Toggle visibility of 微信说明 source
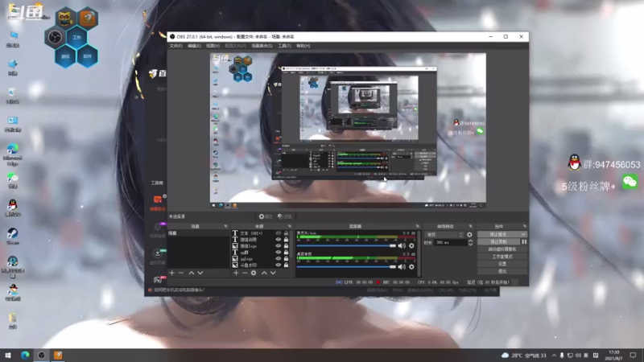 click(x=278, y=239)
